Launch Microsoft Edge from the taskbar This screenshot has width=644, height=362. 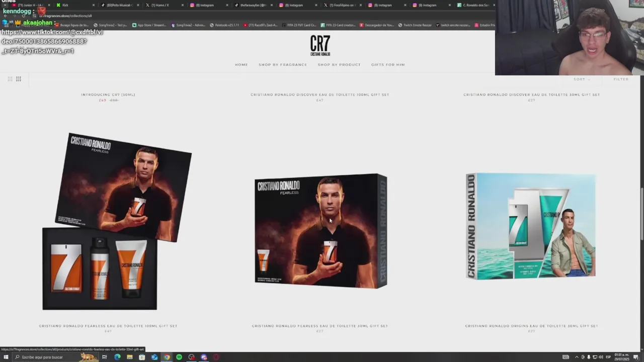click(117, 357)
